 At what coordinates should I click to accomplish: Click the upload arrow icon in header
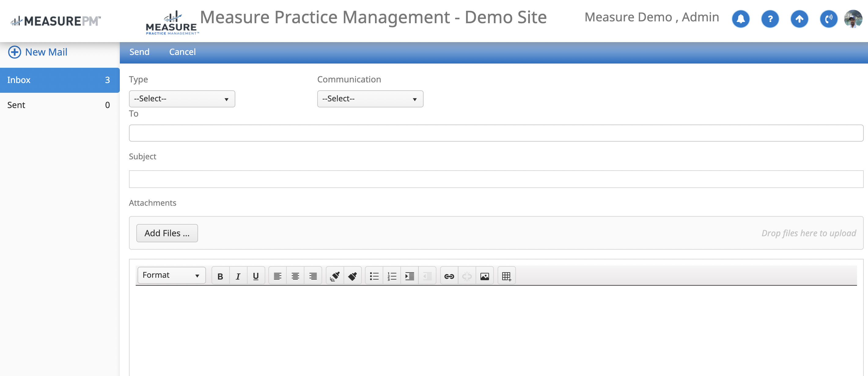pyautogui.click(x=799, y=19)
